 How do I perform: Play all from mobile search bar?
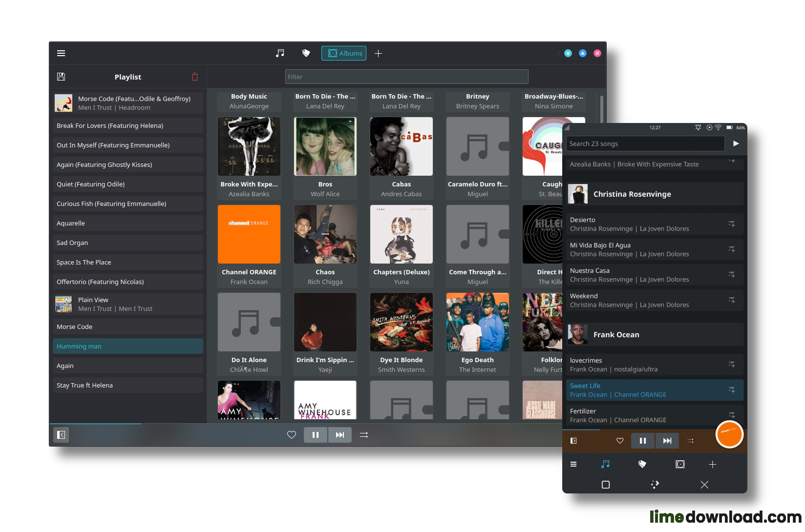[736, 143]
